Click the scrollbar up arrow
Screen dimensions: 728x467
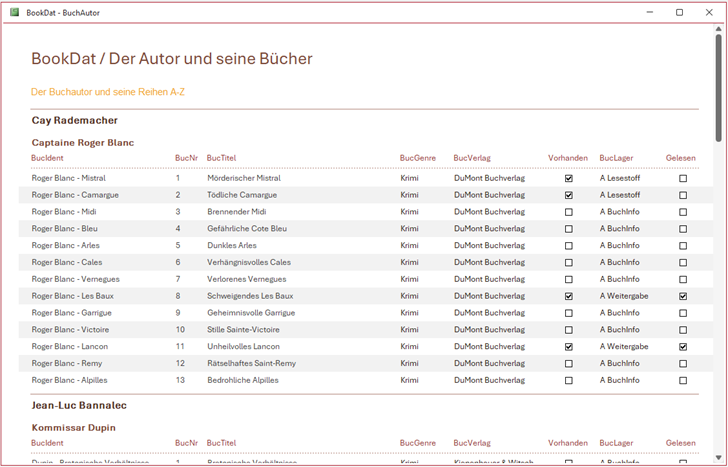pos(718,29)
